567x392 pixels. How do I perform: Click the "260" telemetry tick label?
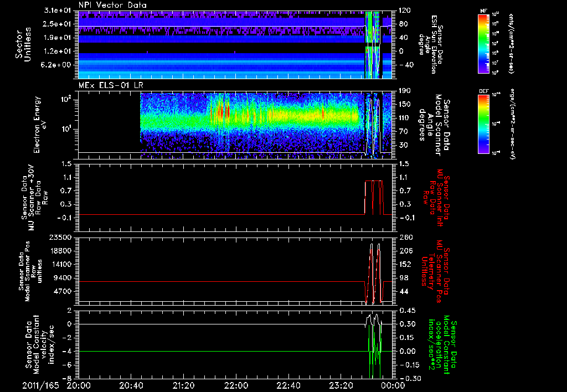[x=406, y=237]
